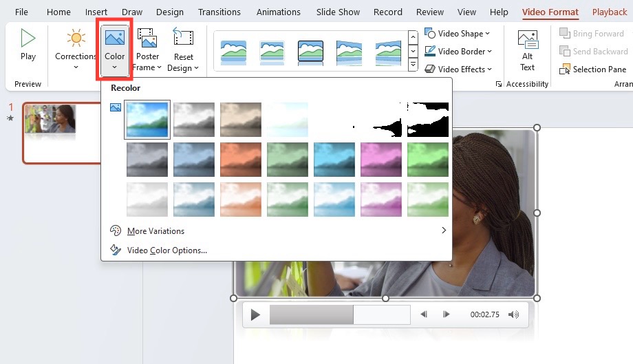This screenshot has width=633, height=364.
Task: Open the Selection Pane
Action: click(x=592, y=69)
